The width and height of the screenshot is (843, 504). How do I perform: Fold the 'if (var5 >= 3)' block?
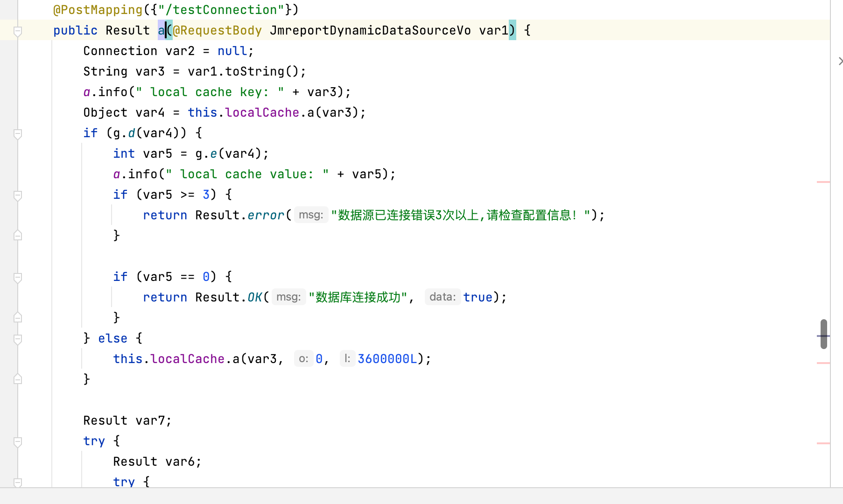[18, 196]
